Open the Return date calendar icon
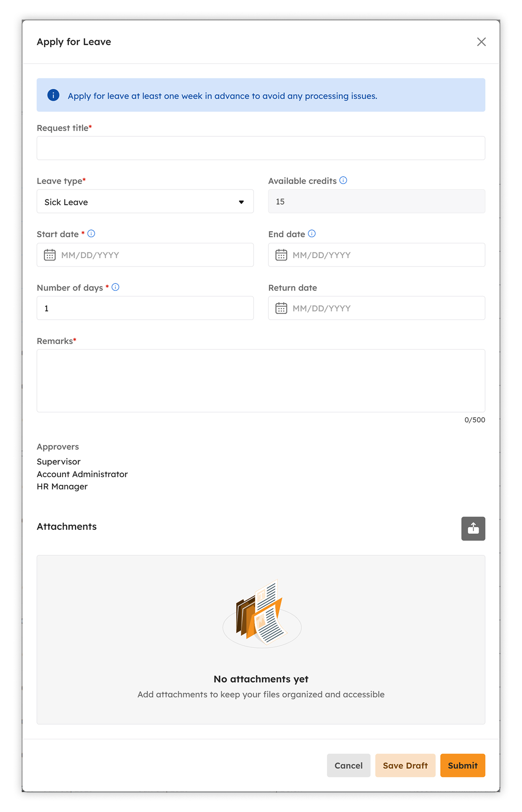This screenshot has height=812, width=522. point(281,308)
